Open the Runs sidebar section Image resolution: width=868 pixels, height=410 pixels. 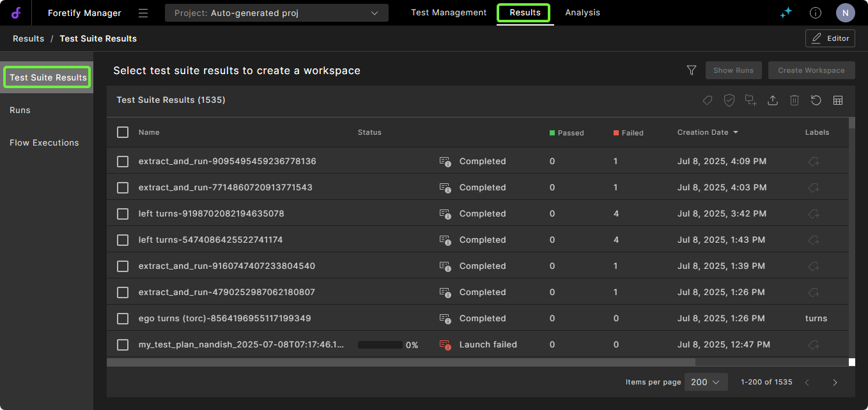20,110
